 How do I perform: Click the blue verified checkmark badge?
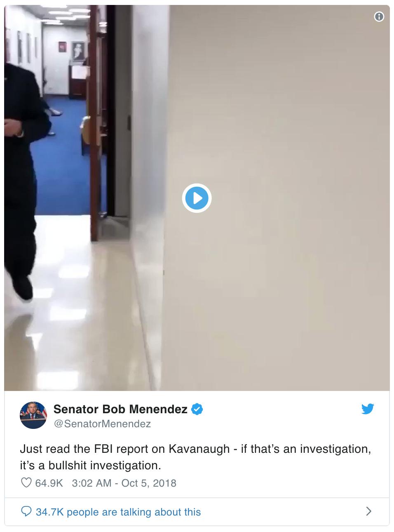pos(197,409)
